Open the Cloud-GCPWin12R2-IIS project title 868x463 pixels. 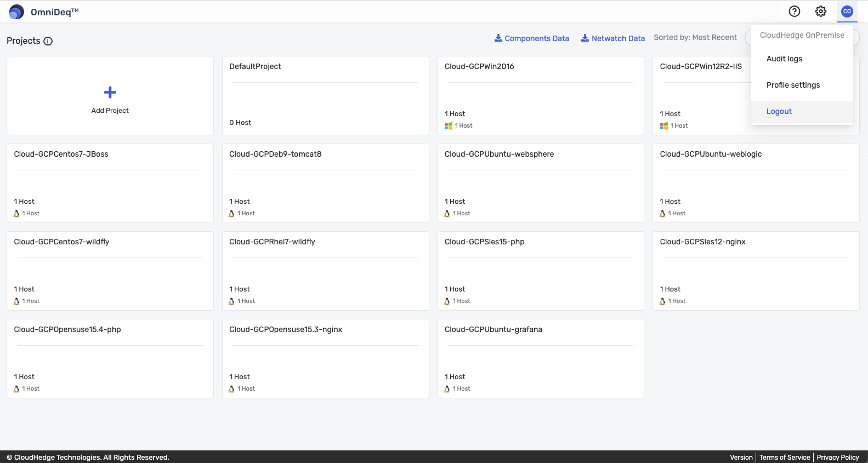click(x=701, y=66)
